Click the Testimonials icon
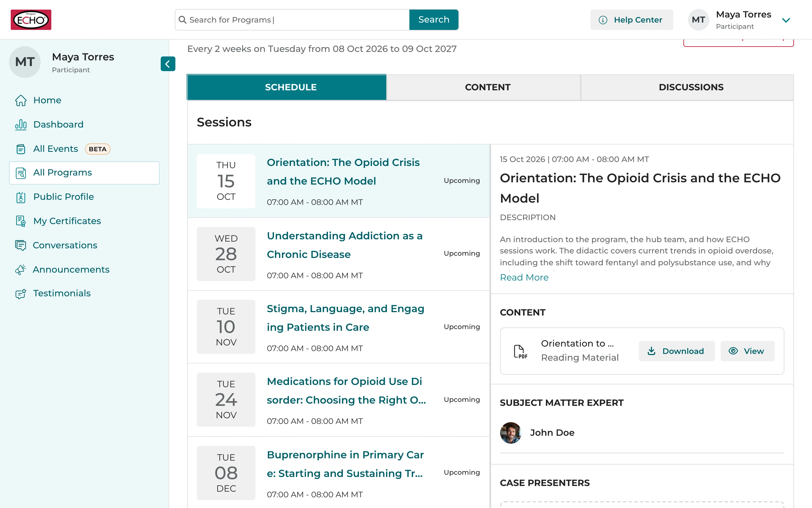This screenshot has width=812, height=508. coord(21,294)
